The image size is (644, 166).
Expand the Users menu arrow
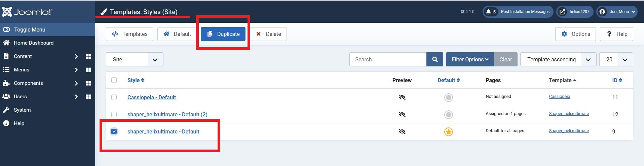[76, 97]
